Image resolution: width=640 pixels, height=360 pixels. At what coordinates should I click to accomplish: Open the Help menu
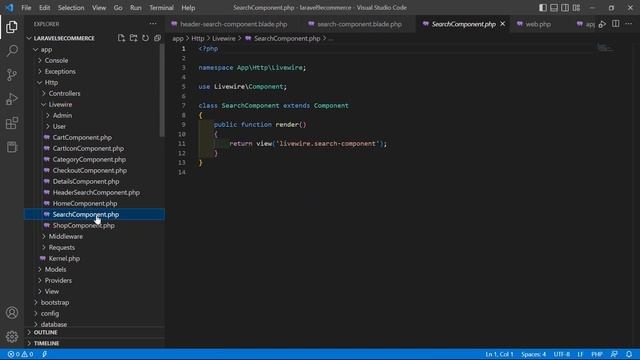(188, 8)
